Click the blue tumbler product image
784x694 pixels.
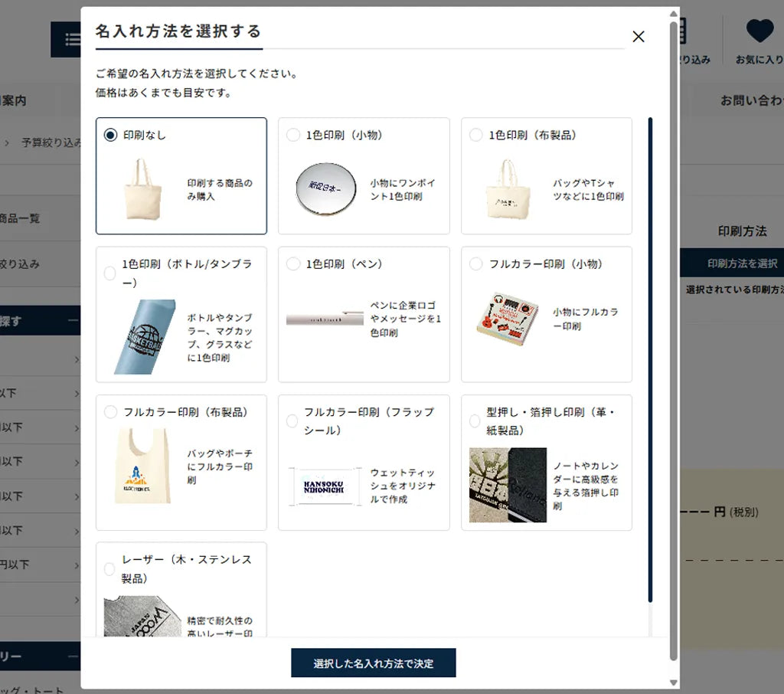click(x=145, y=337)
